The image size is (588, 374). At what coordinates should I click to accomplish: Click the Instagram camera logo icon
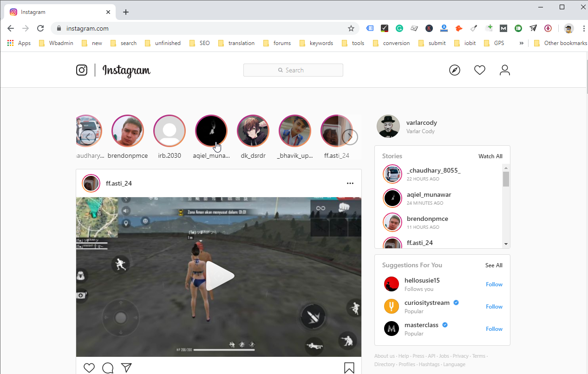click(82, 70)
